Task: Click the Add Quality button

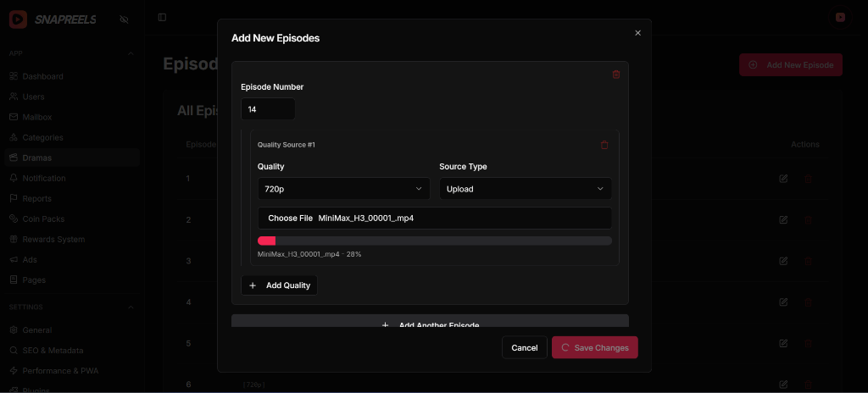Action: (x=280, y=285)
